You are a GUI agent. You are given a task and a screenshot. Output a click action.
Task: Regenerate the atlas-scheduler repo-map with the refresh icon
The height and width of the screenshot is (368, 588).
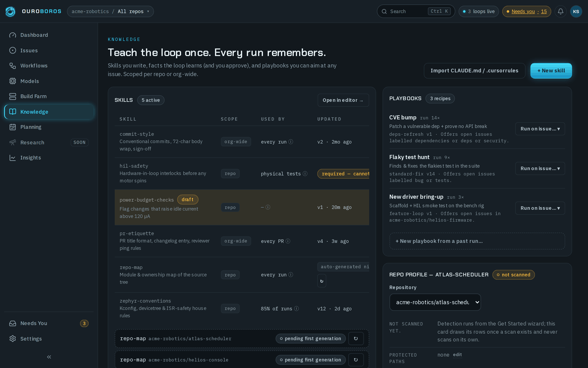(356, 339)
